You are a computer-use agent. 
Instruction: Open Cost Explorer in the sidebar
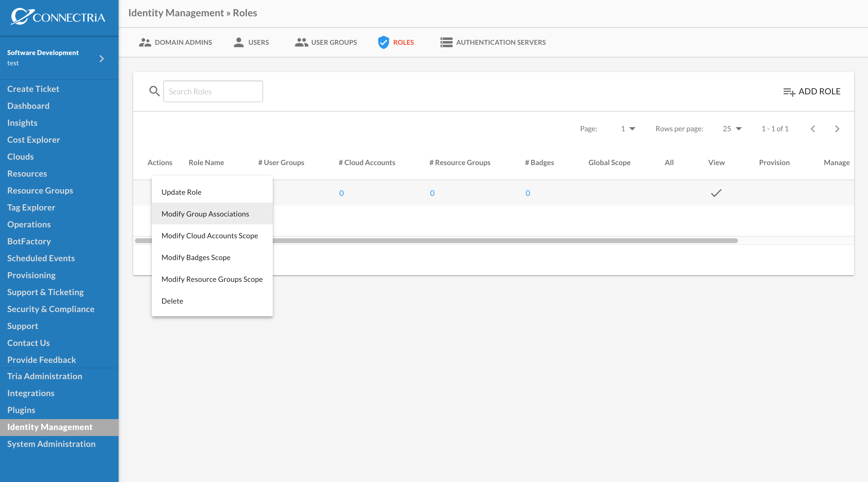click(x=33, y=140)
